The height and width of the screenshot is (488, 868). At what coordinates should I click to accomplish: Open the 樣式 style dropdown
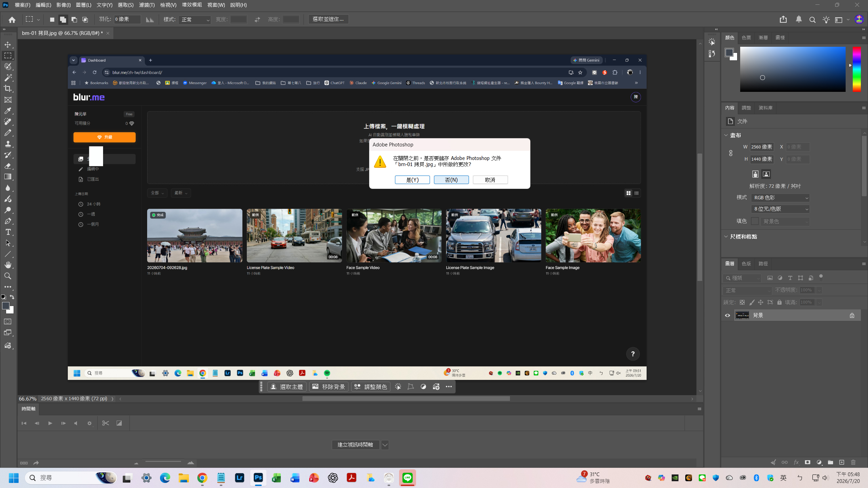[x=195, y=20]
